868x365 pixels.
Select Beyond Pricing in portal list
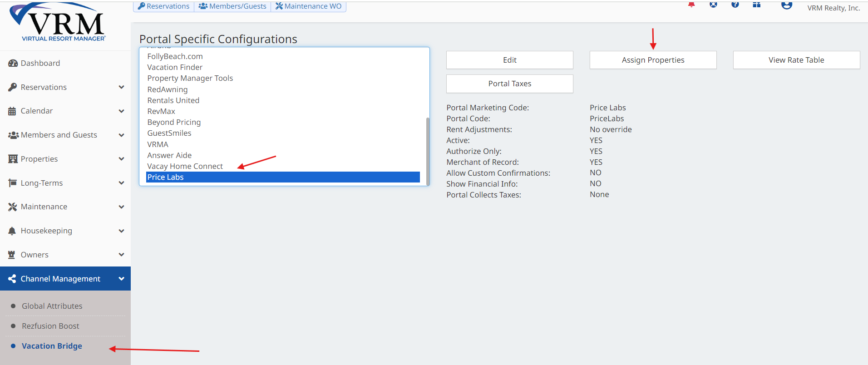pyautogui.click(x=283, y=122)
